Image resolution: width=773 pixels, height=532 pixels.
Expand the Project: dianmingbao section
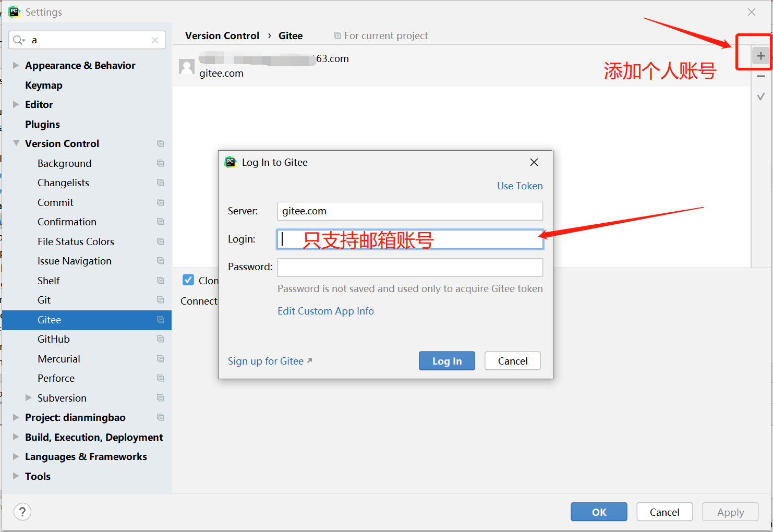pos(15,417)
